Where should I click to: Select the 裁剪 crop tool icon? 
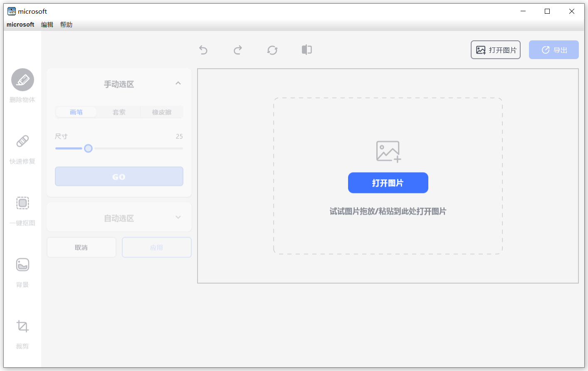click(22, 326)
